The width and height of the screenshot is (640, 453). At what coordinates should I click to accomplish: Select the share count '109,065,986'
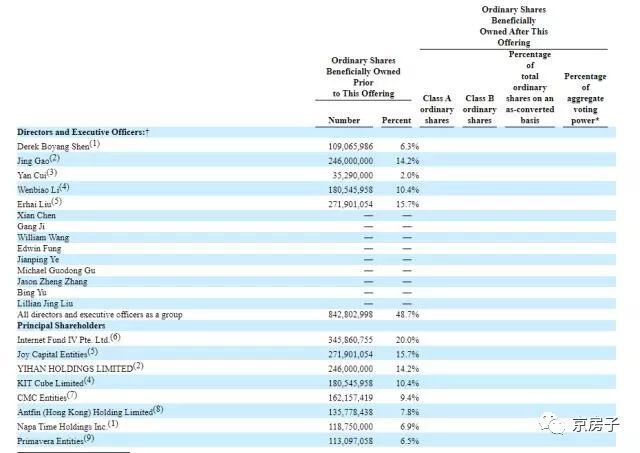351,147
